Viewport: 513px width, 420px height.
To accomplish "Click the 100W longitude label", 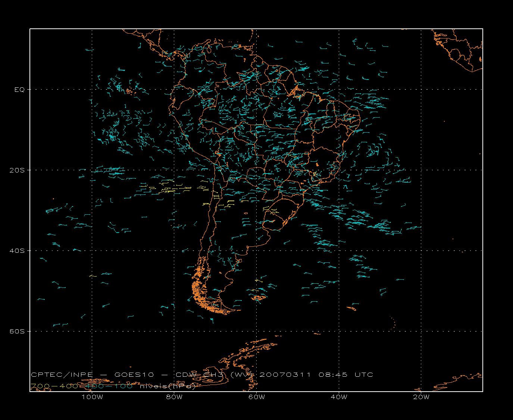I will coord(92,397).
